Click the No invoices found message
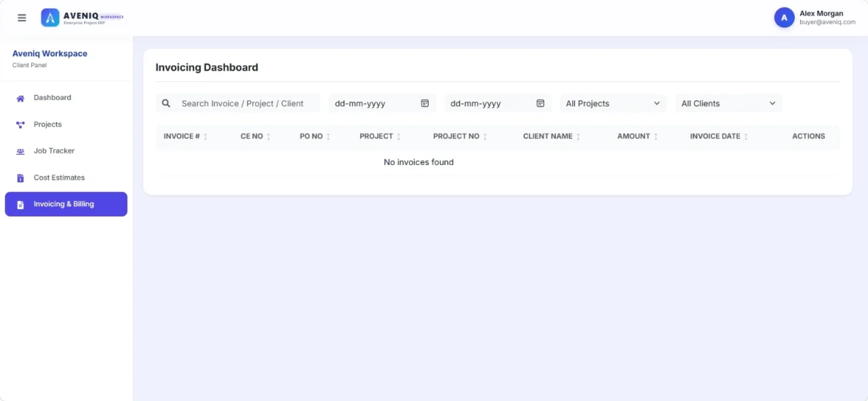Image resolution: width=868 pixels, height=401 pixels. click(x=418, y=162)
